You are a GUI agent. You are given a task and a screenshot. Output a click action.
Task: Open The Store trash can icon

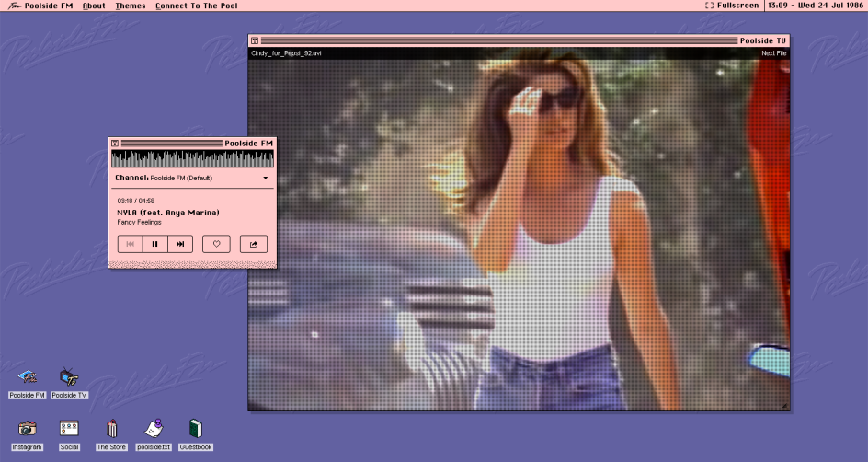[x=111, y=429]
